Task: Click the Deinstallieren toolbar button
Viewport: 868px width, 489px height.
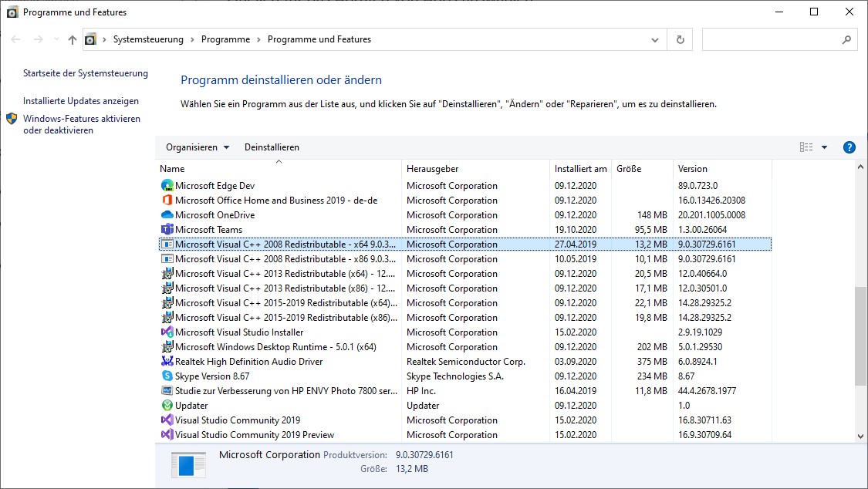Action: [272, 147]
